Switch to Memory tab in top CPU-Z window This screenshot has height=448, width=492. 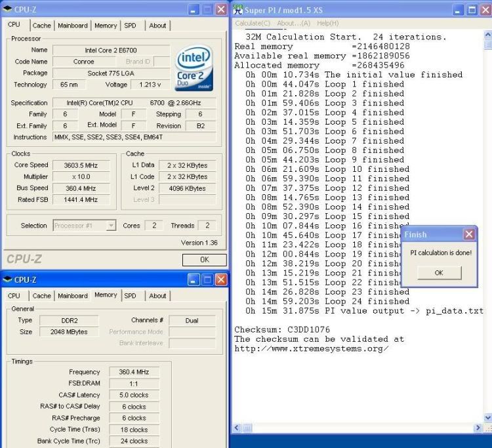pos(106,26)
